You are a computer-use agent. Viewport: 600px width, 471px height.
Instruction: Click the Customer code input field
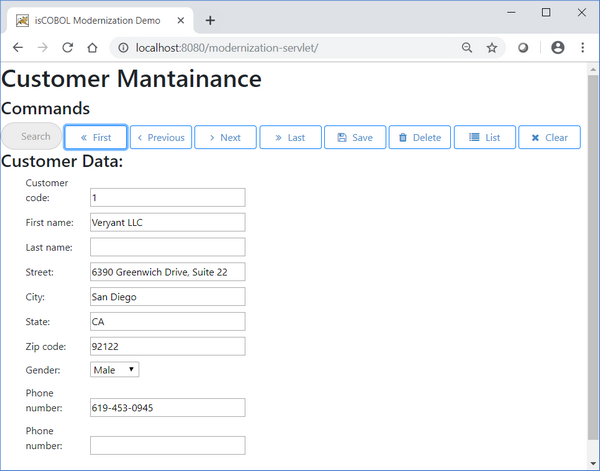point(167,197)
